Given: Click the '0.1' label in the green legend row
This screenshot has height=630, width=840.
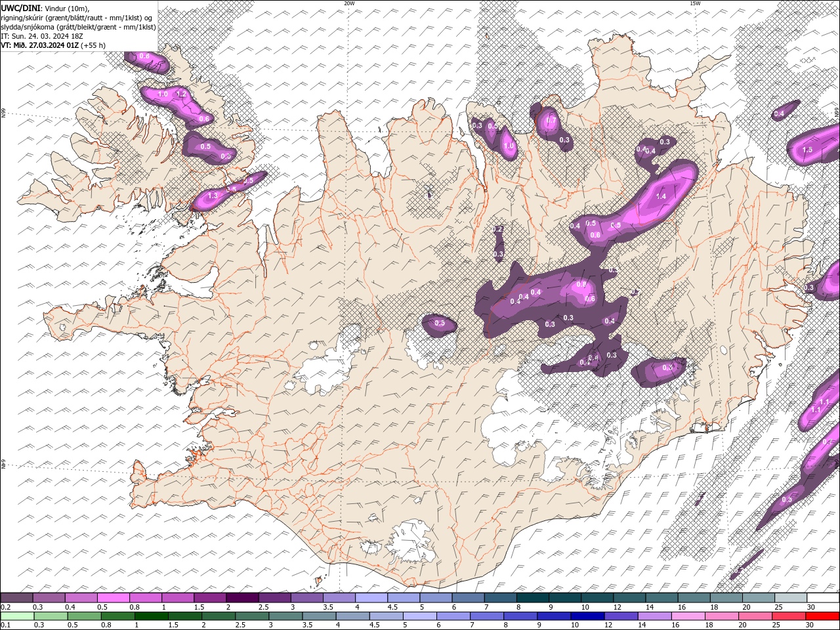Looking at the screenshot, I should click(5, 625).
